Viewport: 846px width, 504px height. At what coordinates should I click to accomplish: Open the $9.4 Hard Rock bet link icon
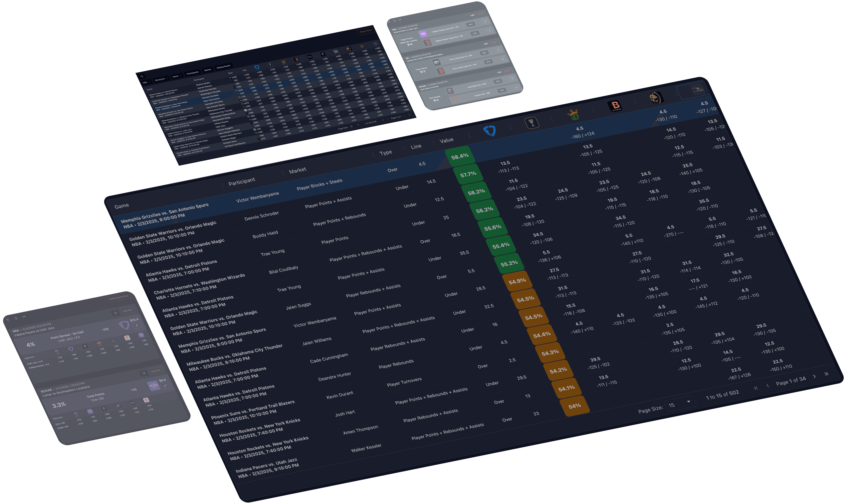pos(165,386)
